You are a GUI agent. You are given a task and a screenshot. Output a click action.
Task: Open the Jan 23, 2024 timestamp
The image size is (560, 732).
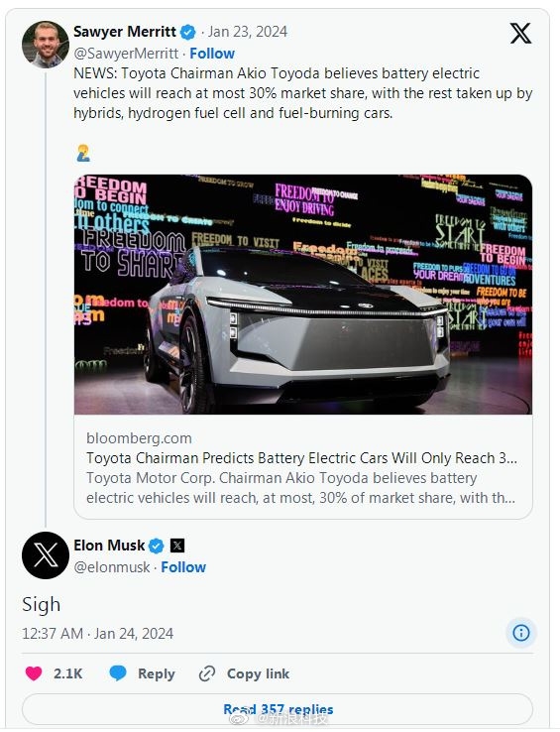click(248, 32)
